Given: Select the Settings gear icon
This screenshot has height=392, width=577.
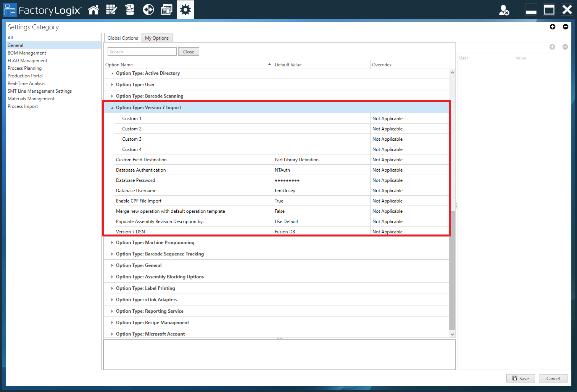Looking at the screenshot, I should click(x=185, y=10).
